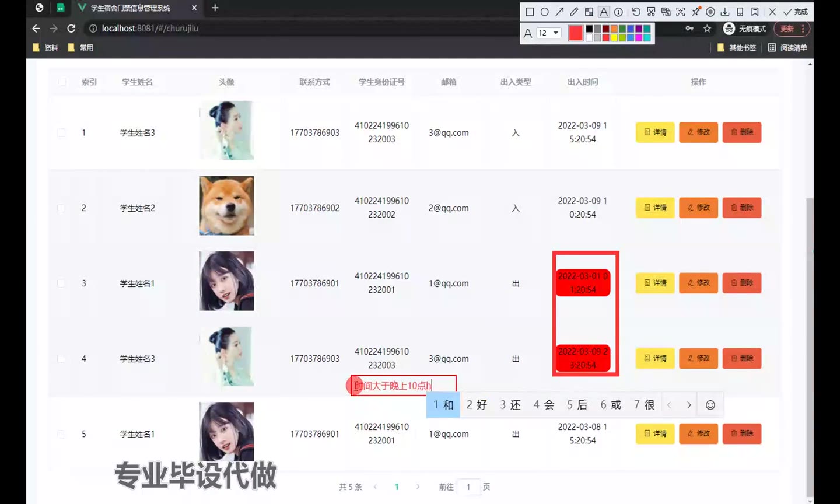Screen dimensions: 840x504
Task: Switch to the 学生宿舍门禁信息管理系统 tab
Action: pyautogui.click(x=130, y=8)
